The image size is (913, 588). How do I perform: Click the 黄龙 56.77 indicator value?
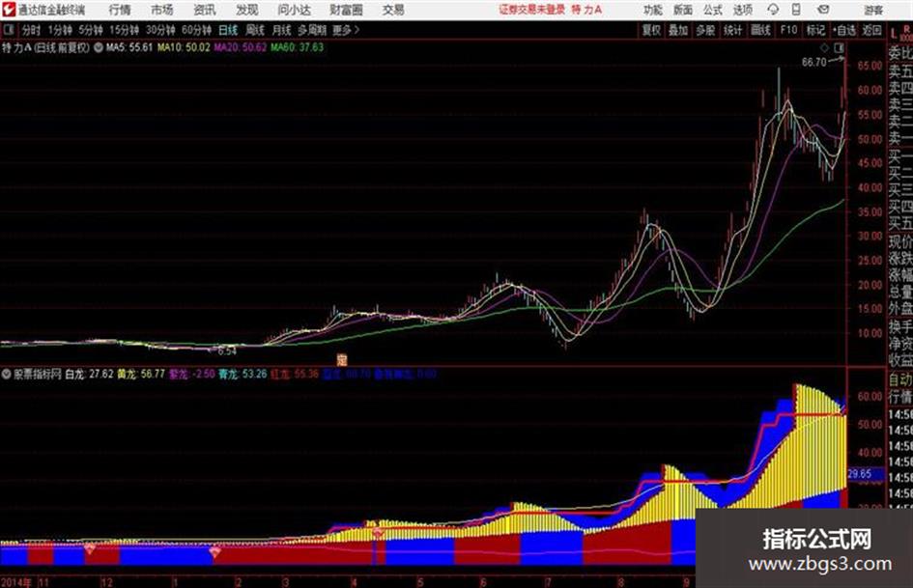click(x=141, y=374)
